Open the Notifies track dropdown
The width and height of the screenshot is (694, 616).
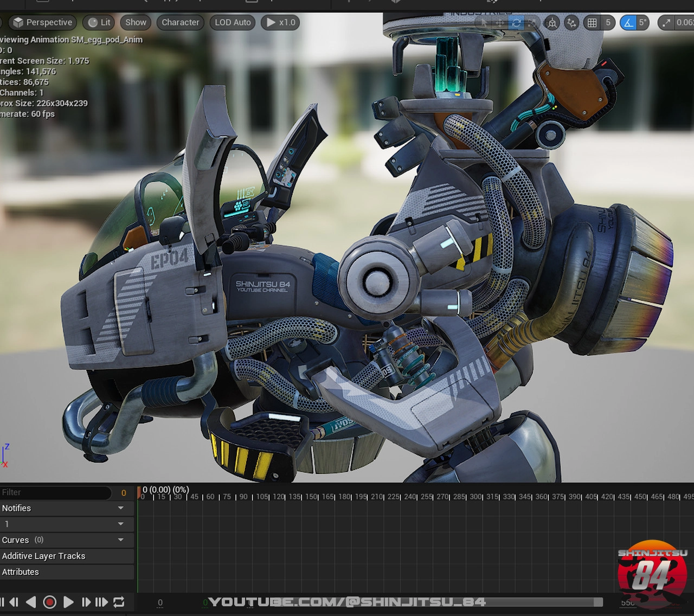coord(121,508)
